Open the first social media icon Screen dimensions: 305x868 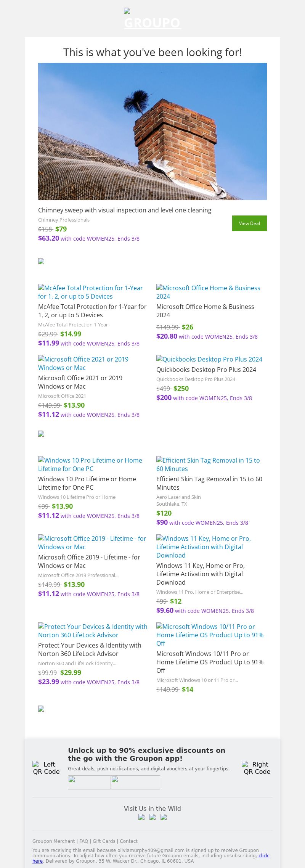point(141,817)
